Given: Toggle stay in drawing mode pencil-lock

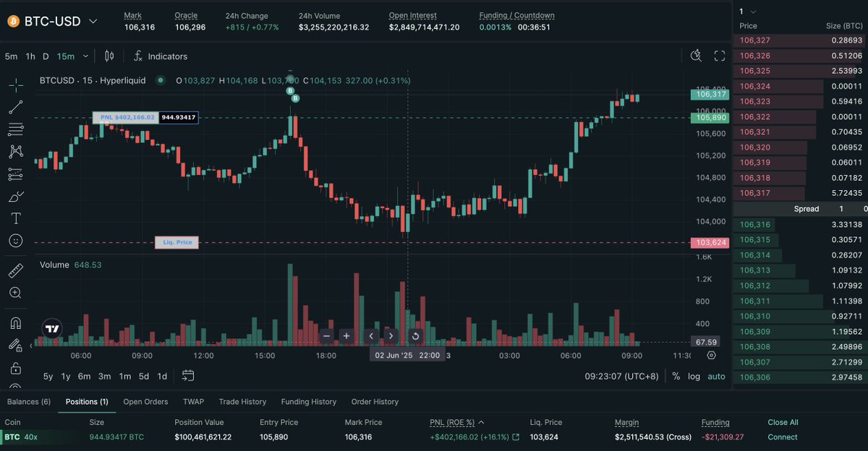Looking at the screenshot, I should pos(15,345).
